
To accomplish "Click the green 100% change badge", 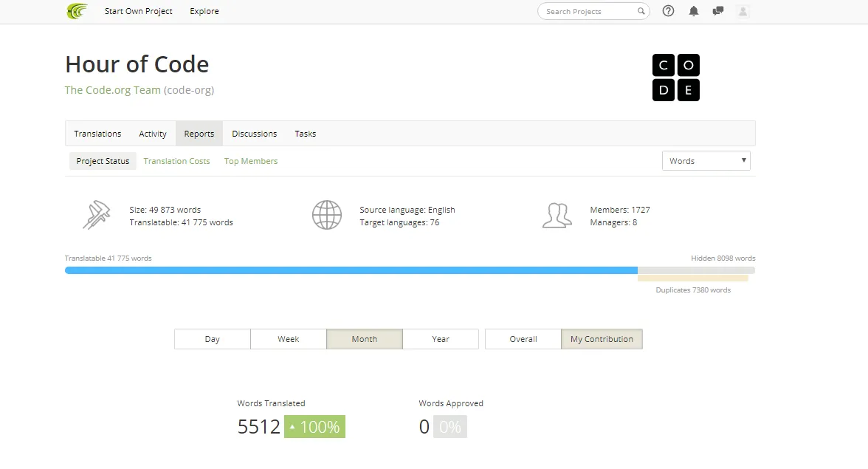I will [314, 426].
